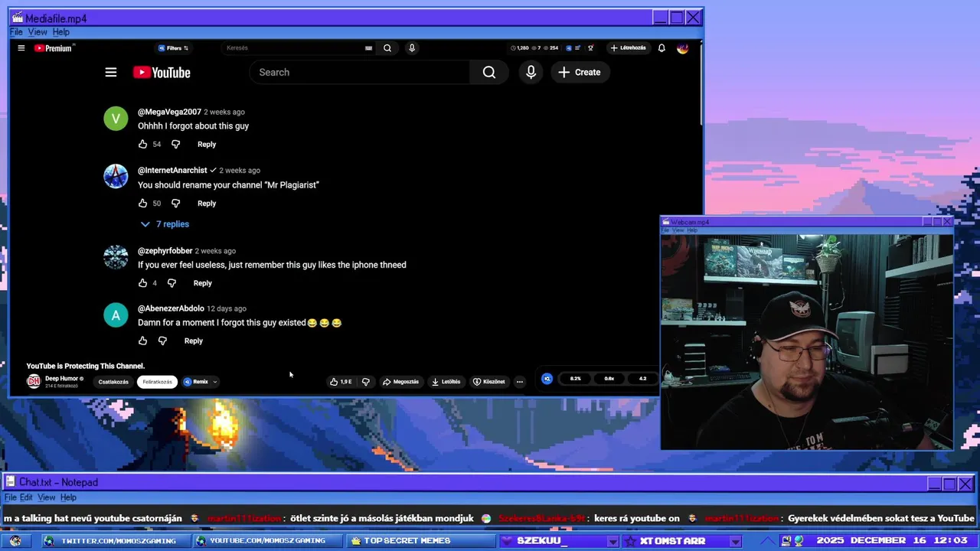Click the MegaVega2007 green V avatar

[116, 119]
